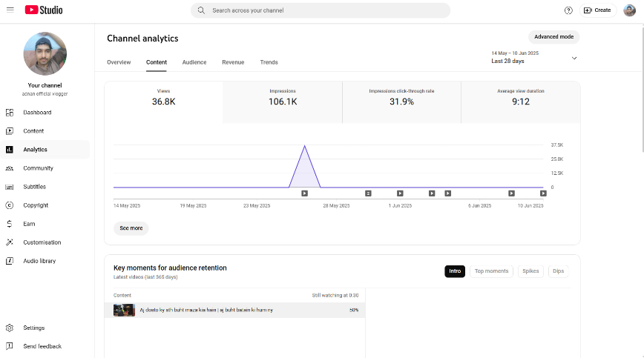Viewport: 644px width, 358px height.
Task: Click the Content sidebar icon
Action: click(x=10, y=130)
